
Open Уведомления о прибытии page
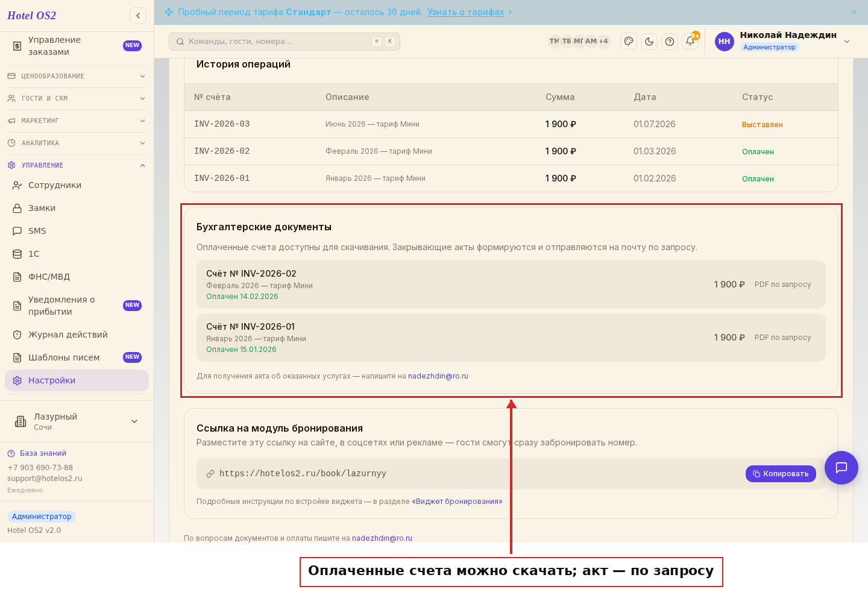[77, 306]
